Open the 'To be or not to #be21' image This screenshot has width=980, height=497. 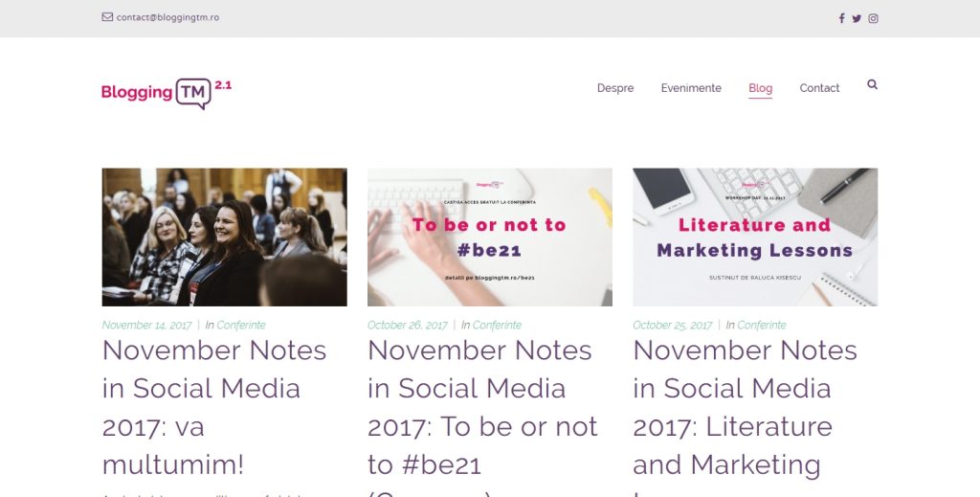pos(489,237)
